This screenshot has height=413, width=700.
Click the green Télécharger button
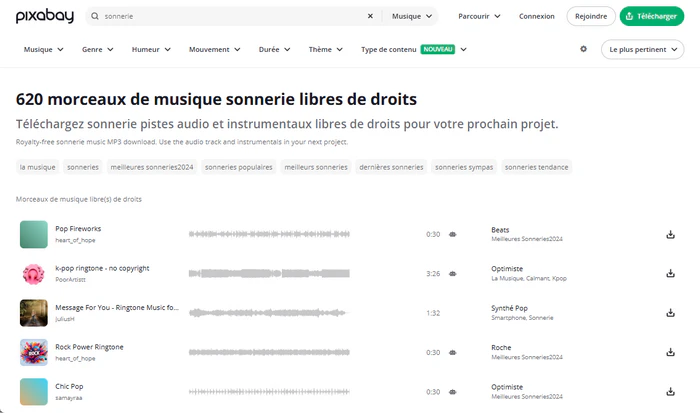655,16
